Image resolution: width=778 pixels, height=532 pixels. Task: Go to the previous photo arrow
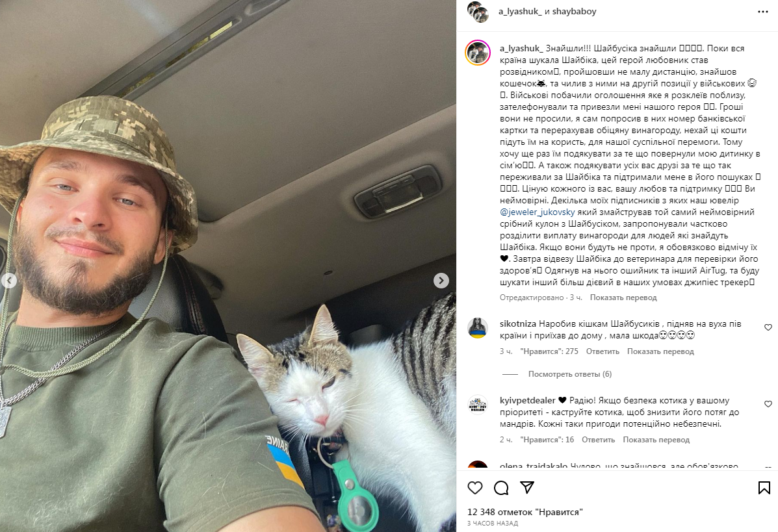[x=8, y=281]
